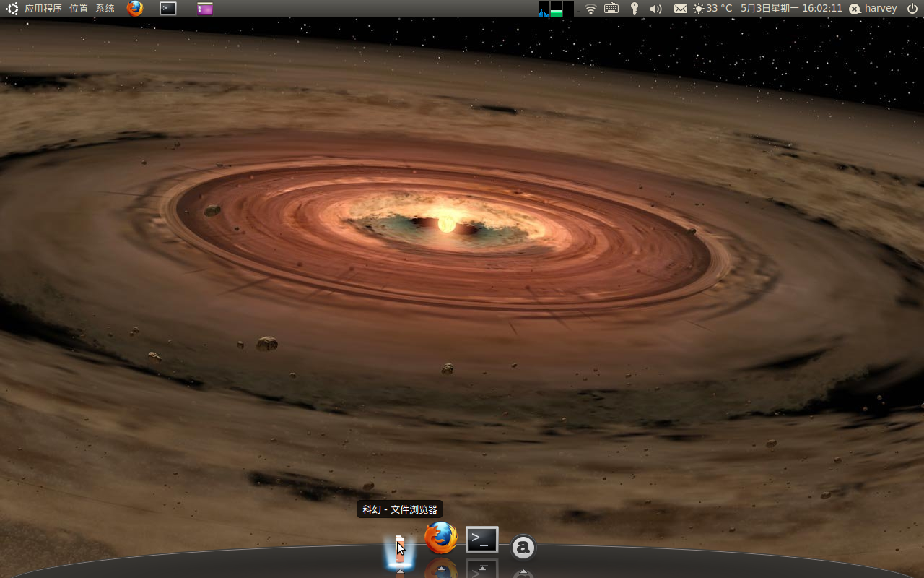Viewport: 924px width, 578px height.
Task: Click the 科幻 file browser dock icon
Action: point(399,551)
